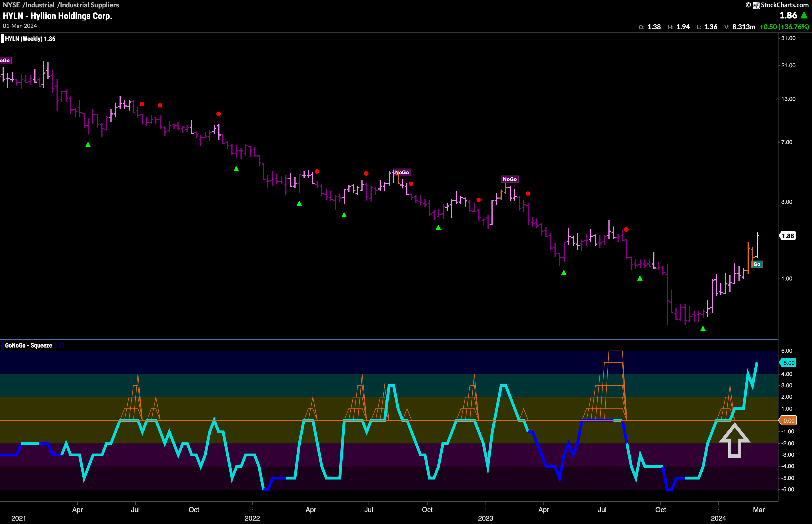Click the teal Go trend label
The image size is (812, 524).
[757, 264]
